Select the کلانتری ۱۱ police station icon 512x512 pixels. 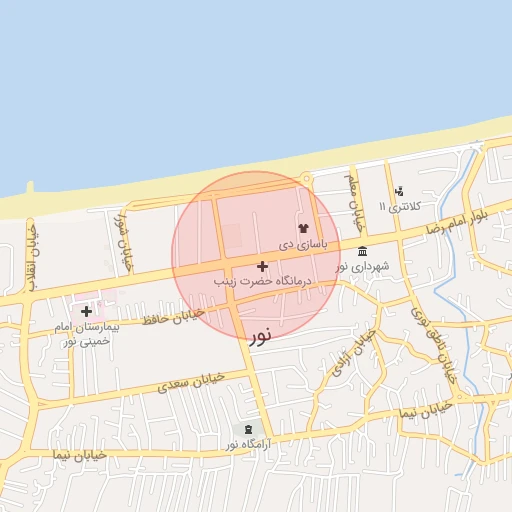399,192
